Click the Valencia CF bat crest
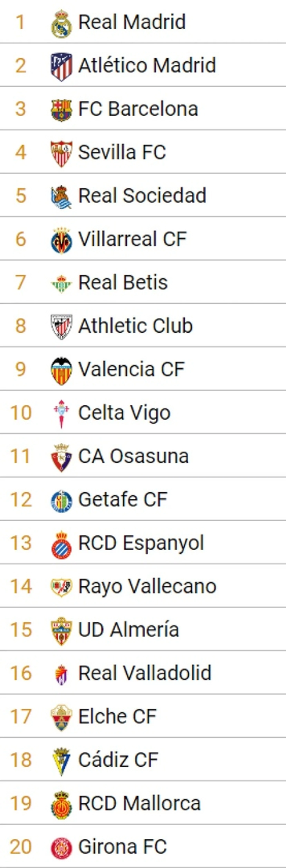The image size is (286, 868). (61, 370)
